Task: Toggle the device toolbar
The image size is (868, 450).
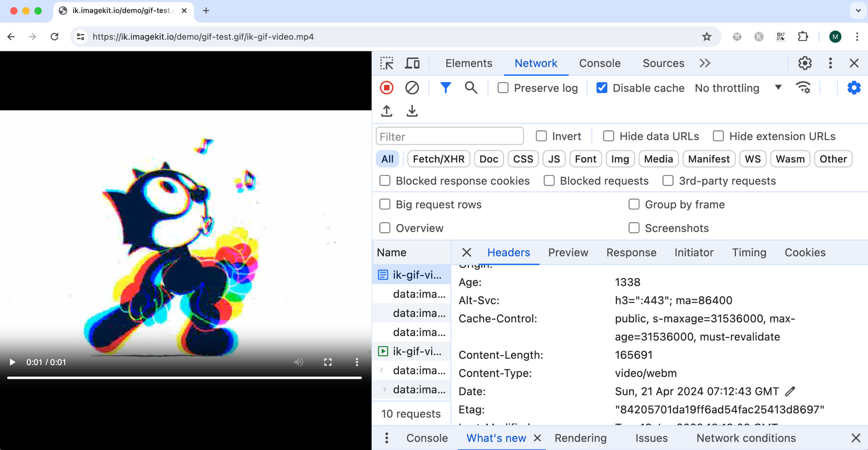Action: click(413, 63)
